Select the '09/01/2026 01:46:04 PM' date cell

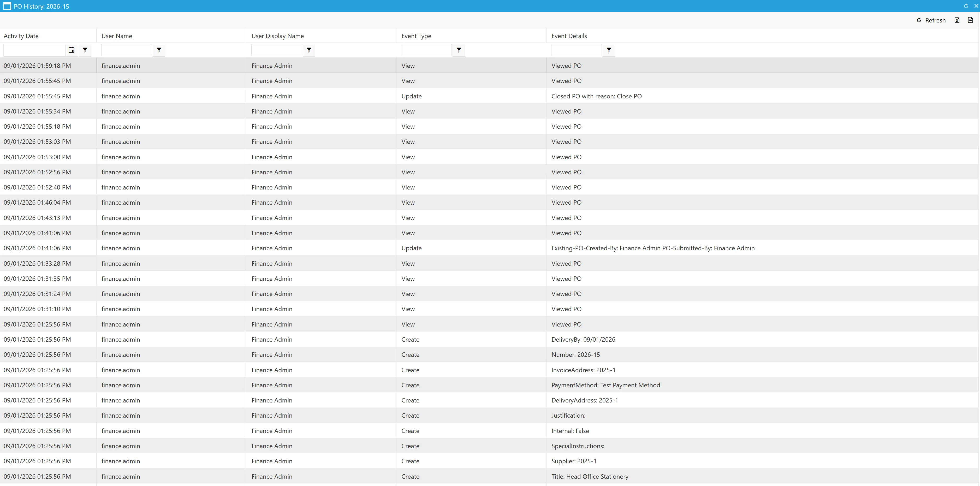click(x=48, y=203)
